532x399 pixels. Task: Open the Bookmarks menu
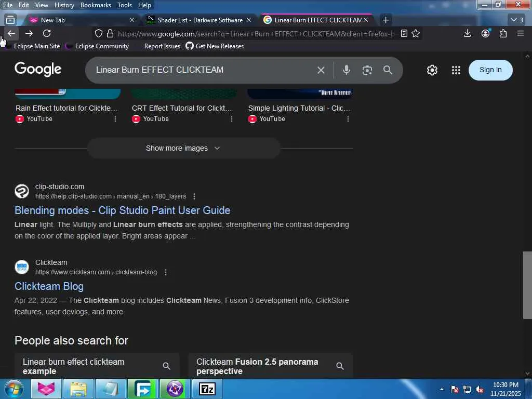click(x=96, y=5)
